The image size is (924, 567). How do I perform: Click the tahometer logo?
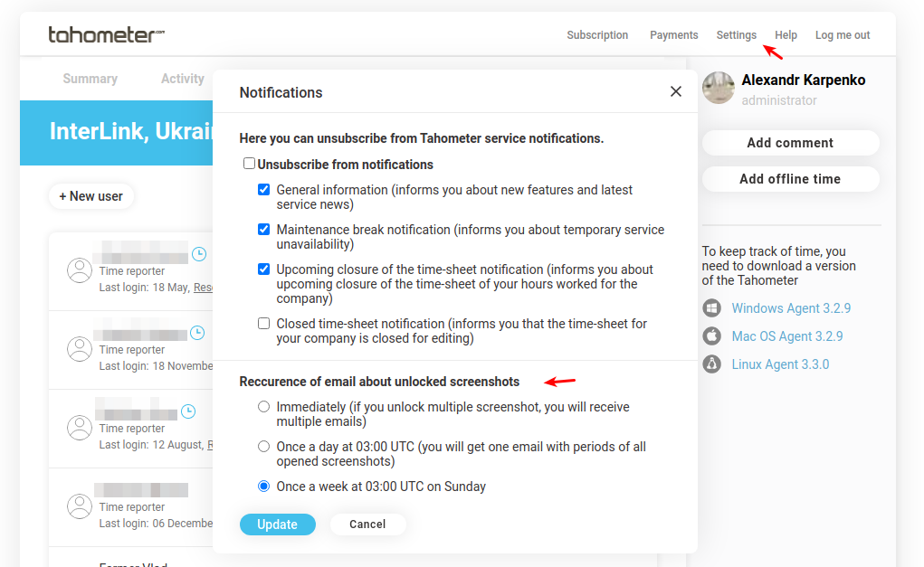tap(106, 34)
